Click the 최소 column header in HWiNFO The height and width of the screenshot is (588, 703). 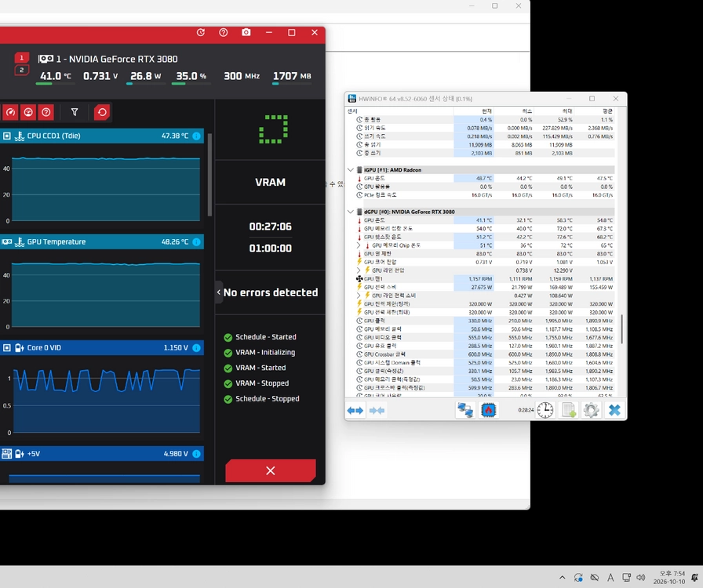(514, 111)
